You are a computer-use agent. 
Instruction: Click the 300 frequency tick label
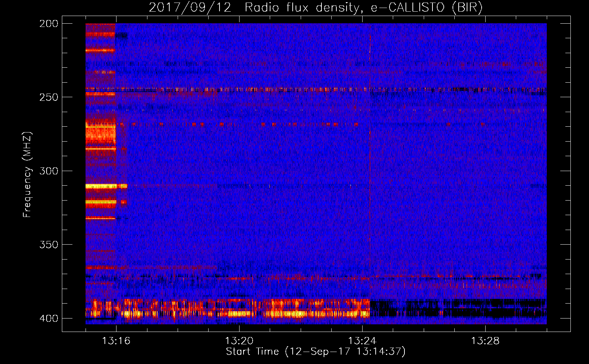49,171
